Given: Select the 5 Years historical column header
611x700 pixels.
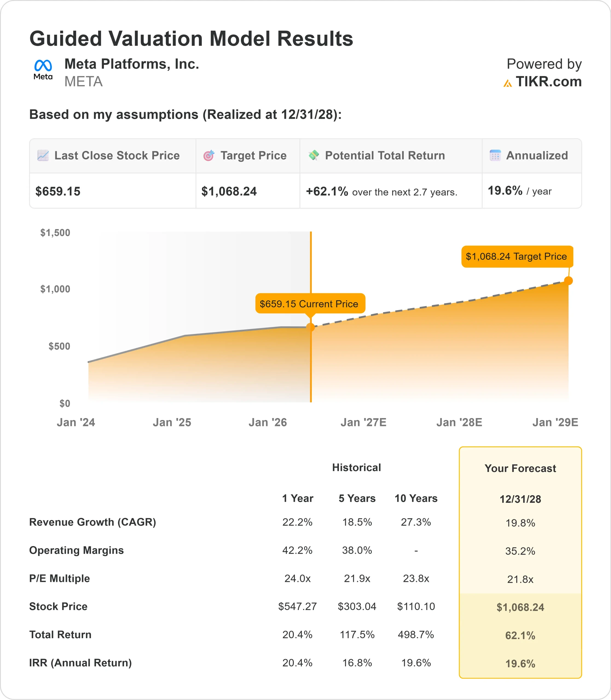Looking at the screenshot, I should (x=357, y=498).
